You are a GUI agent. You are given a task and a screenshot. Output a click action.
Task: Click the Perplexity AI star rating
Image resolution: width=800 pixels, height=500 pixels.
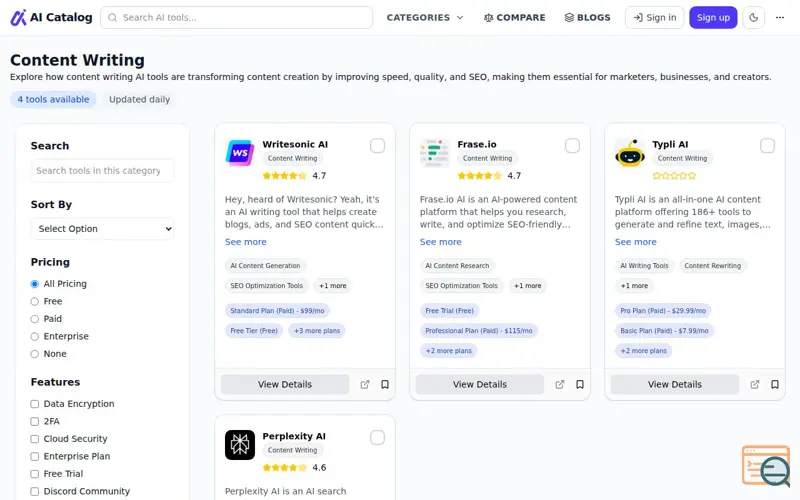[285, 467]
